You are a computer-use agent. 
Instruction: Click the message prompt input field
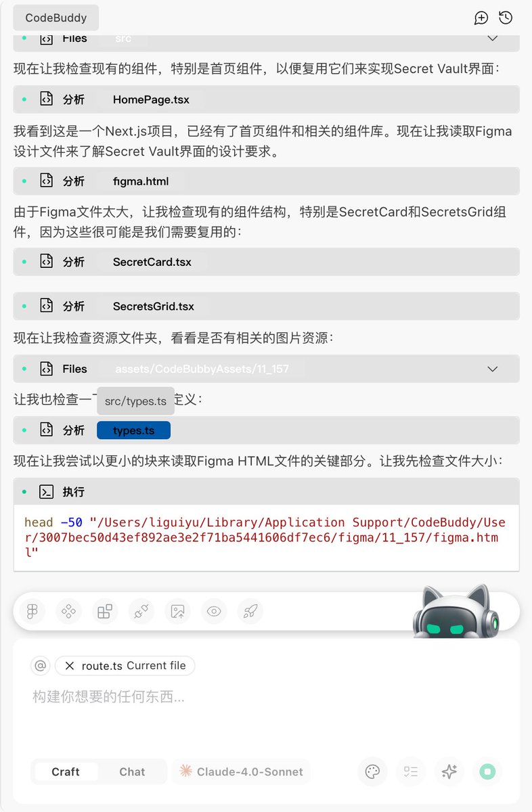[x=267, y=709]
